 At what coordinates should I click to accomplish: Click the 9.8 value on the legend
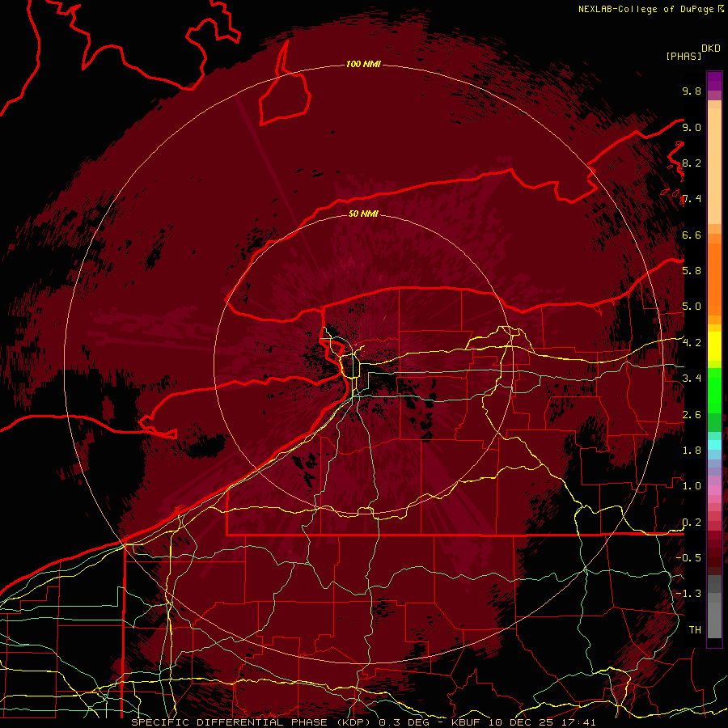pos(692,91)
